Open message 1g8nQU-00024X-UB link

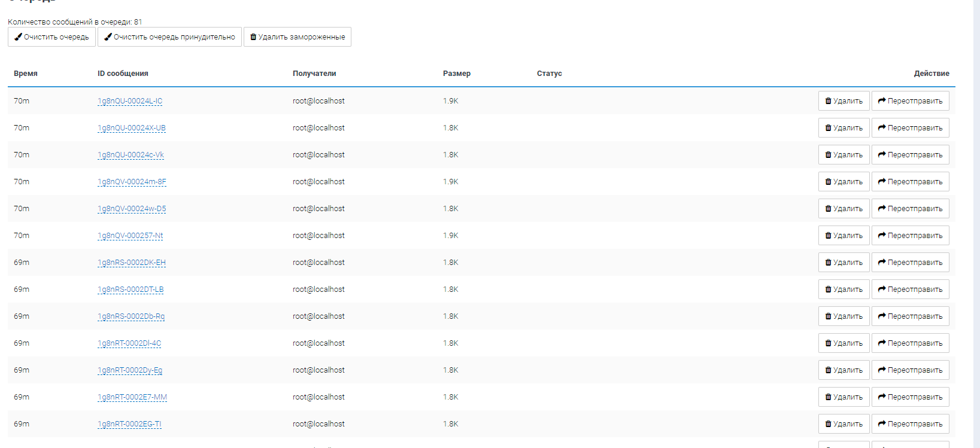click(132, 128)
